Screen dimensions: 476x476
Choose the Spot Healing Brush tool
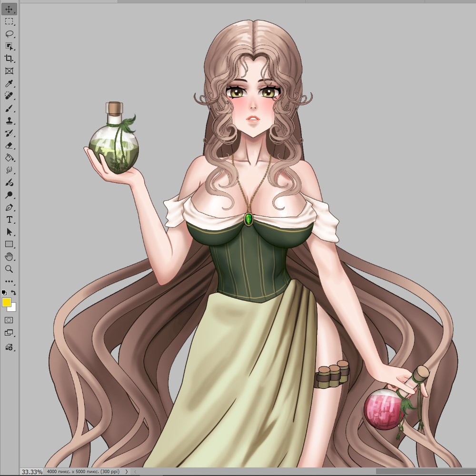tap(9, 96)
